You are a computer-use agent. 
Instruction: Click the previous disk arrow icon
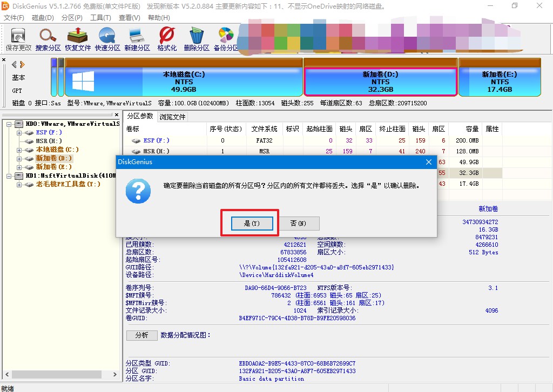click(x=14, y=64)
